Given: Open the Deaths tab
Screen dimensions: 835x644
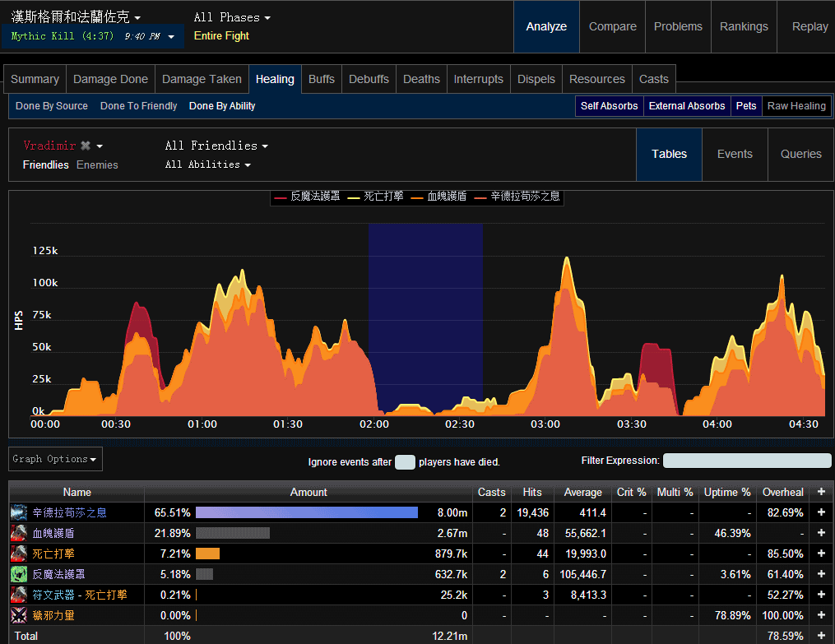Looking at the screenshot, I should (x=421, y=79).
